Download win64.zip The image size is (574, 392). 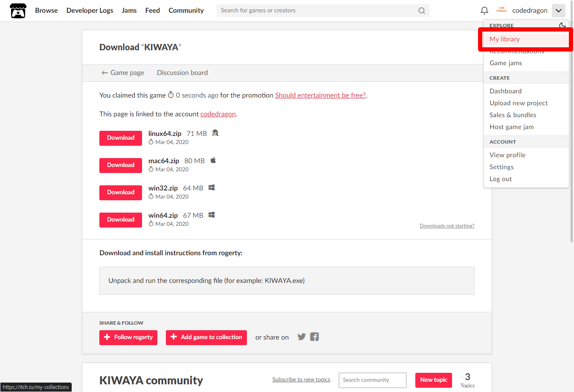coord(121,220)
